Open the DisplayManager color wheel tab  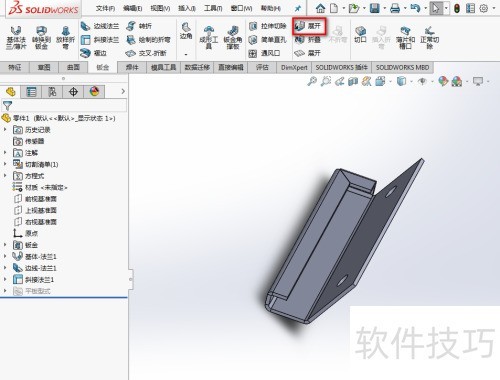[94, 91]
